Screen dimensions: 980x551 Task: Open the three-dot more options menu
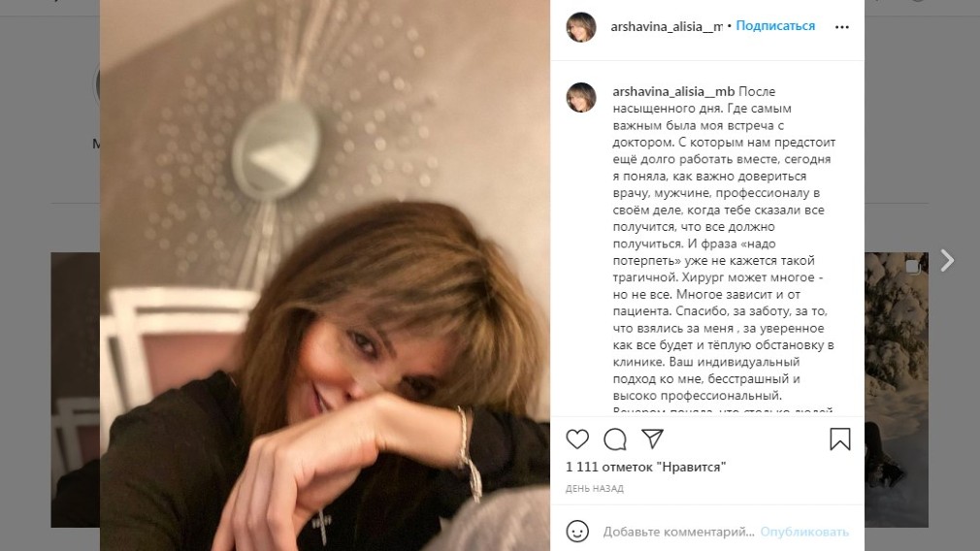[x=842, y=27]
